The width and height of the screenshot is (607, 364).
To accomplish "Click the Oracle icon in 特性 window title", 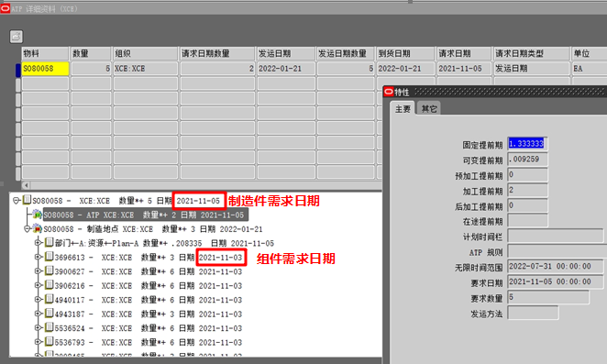I will [388, 93].
